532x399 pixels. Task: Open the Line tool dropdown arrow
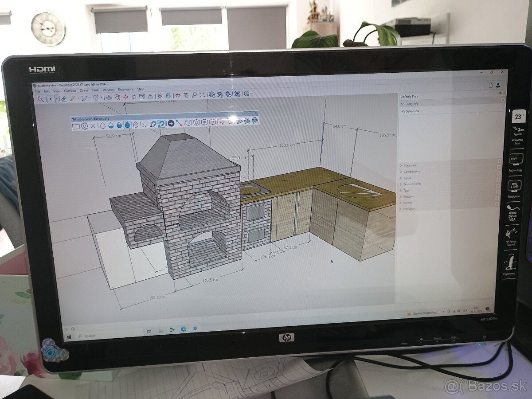tap(78, 98)
